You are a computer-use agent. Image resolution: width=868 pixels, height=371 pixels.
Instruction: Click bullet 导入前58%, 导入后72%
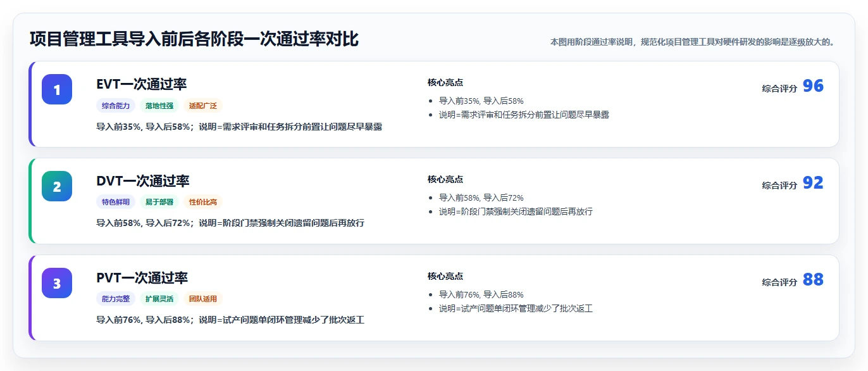(481, 198)
